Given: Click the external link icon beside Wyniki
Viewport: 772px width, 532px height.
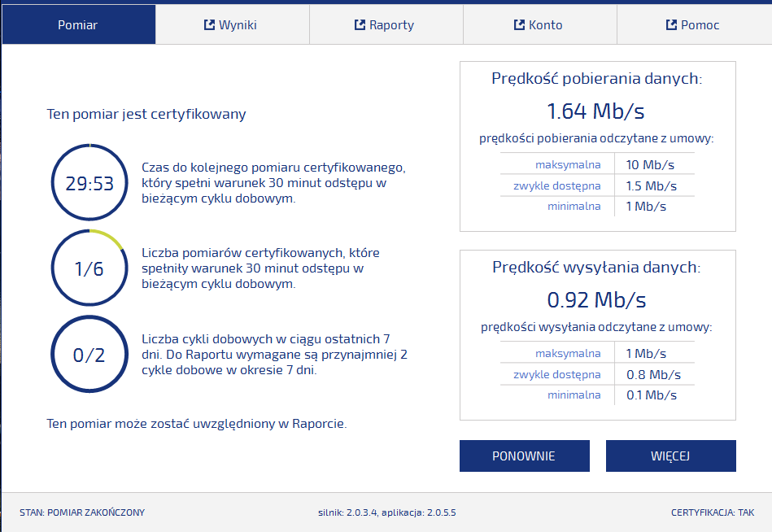Looking at the screenshot, I should [x=209, y=25].
